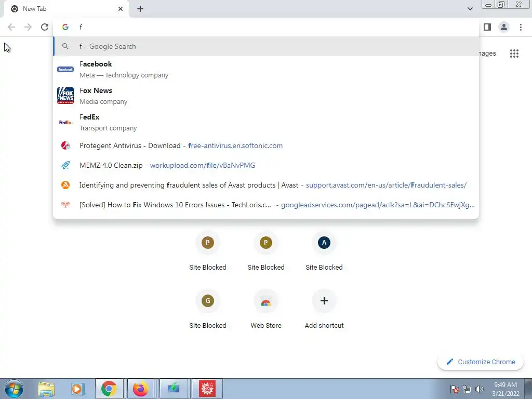Click the Show desktop strip
Viewport: 532px width, 399px height.
click(x=528, y=389)
